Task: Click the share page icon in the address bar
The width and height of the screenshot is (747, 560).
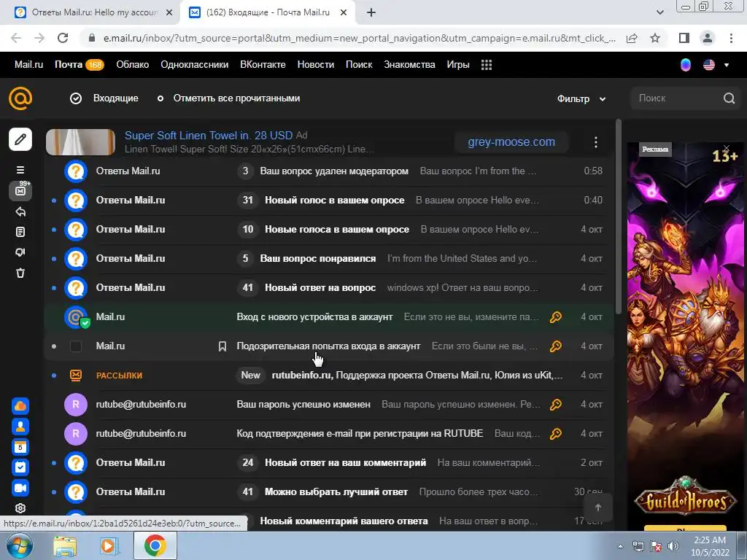Action: pos(632,38)
